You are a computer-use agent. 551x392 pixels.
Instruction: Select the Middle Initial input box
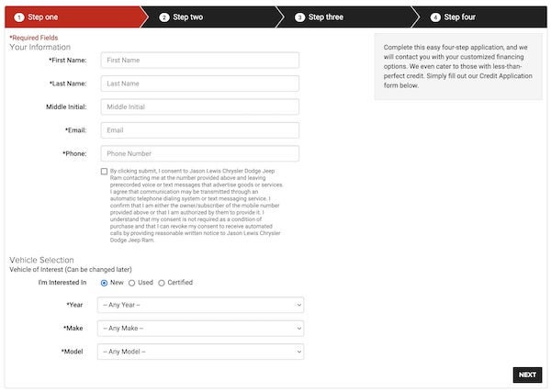pos(199,107)
